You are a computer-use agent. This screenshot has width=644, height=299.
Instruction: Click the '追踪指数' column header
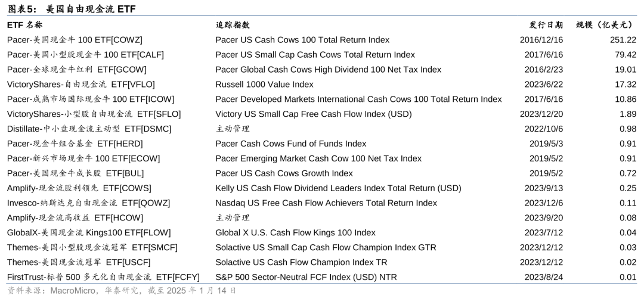click(233, 25)
